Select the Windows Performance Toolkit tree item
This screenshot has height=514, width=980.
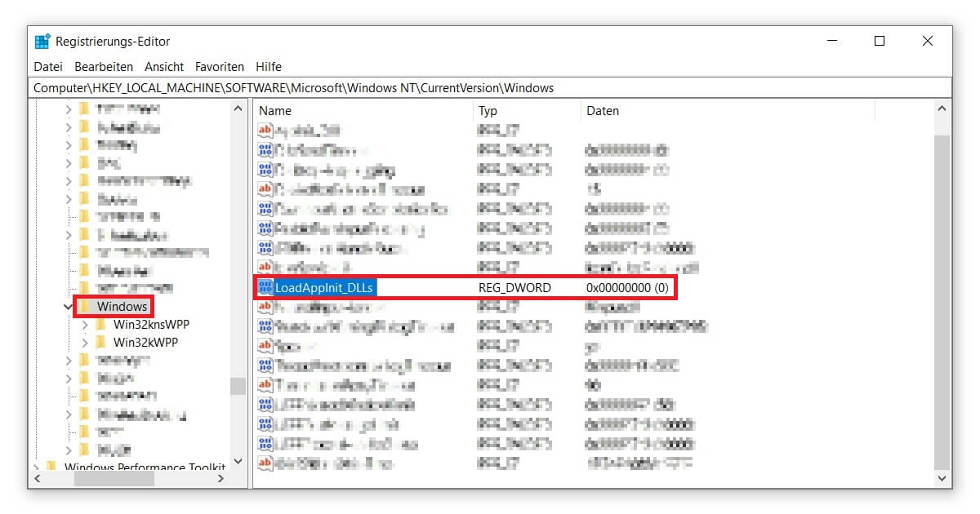pos(145,467)
